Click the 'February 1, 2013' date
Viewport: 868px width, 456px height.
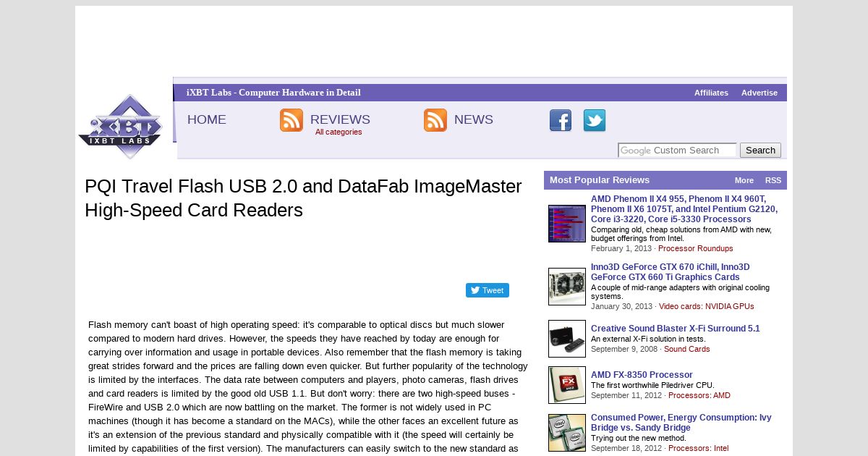(621, 248)
